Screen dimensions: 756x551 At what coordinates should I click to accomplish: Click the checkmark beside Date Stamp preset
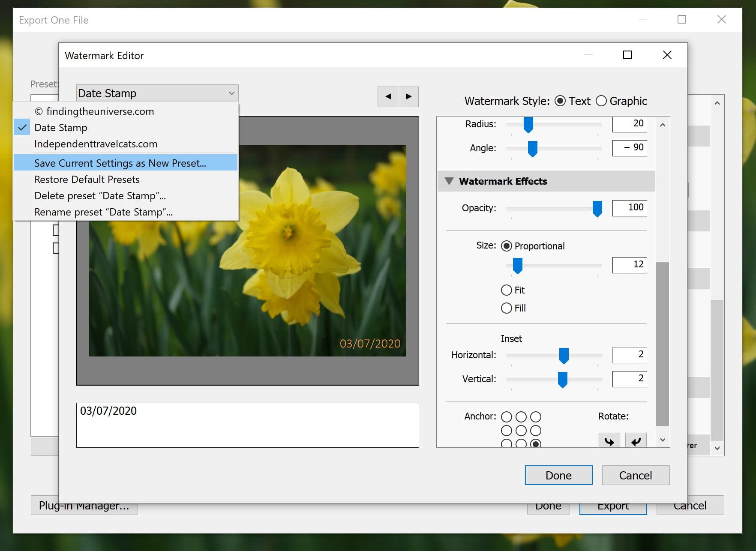pyautogui.click(x=22, y=127)
